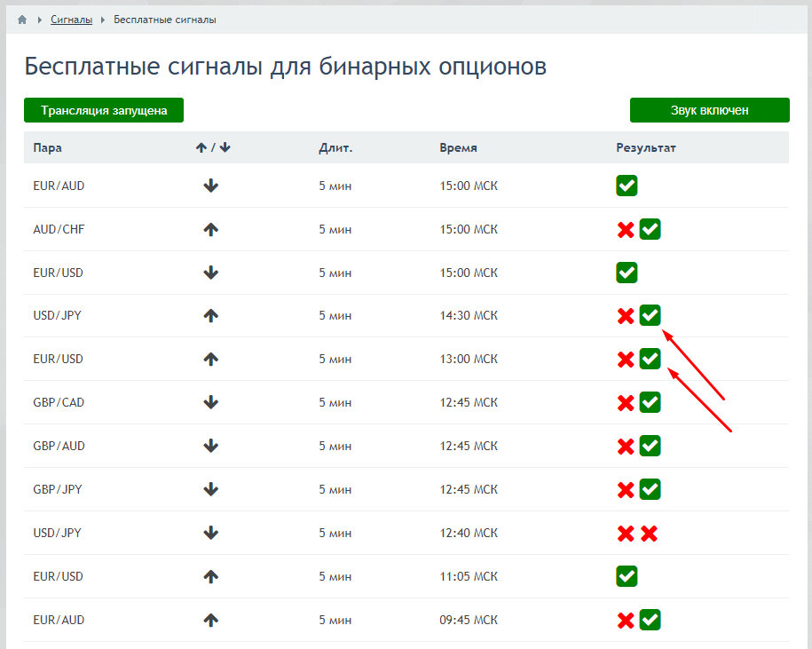Select the Бесплатные сигналы breadcrumb text
Image resolution: width=812 pixels, height=649 pixels.
(165, 20)
